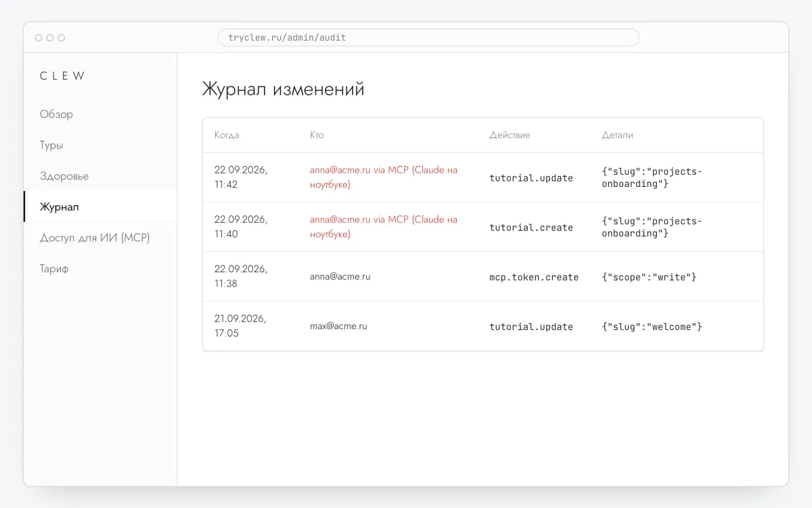This screenshot has height=508, width=812.
Task: Click the middle browser window control dot
Action: pyautogui.click(x=50, y=38)
